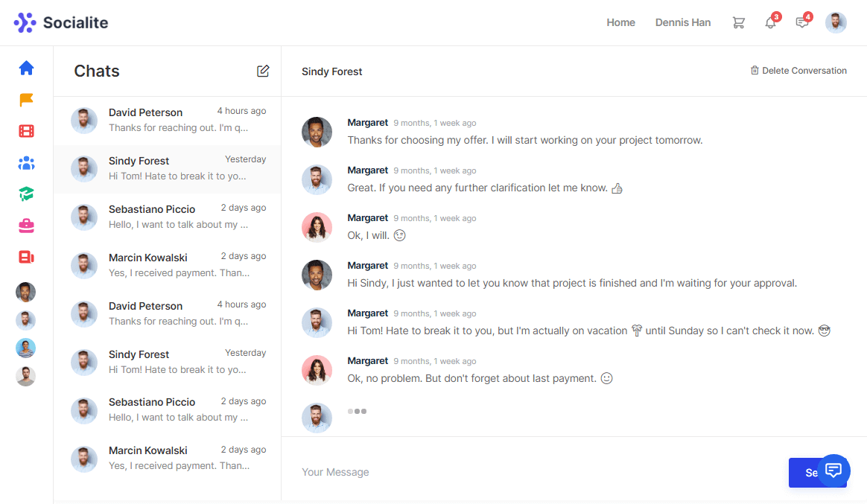
Task: Open the messages icon in header
Action: [801, 23]
